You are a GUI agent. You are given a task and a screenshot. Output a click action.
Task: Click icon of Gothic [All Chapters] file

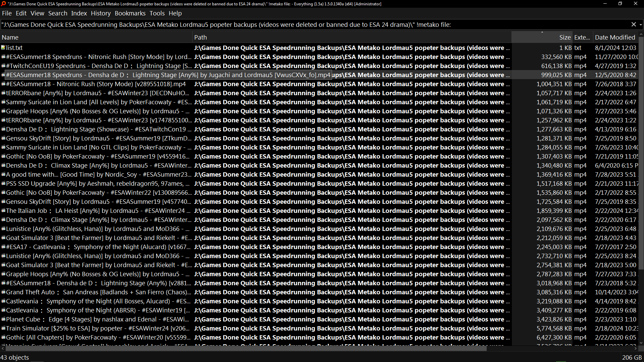point(3,337)
